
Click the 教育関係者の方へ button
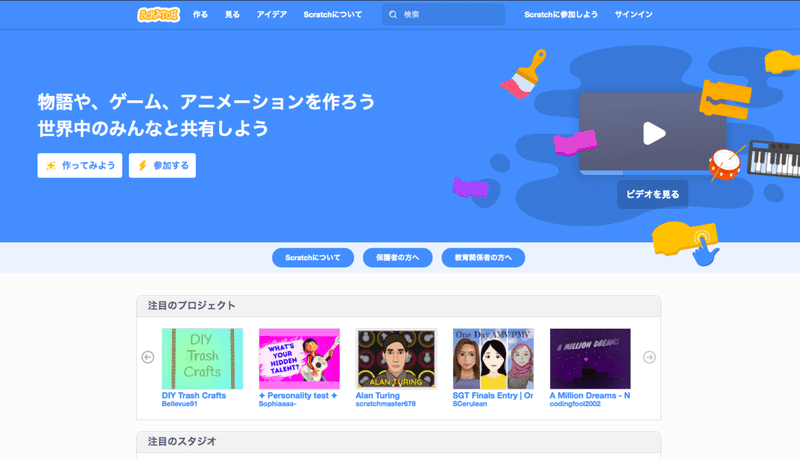(x=483, y=258)
